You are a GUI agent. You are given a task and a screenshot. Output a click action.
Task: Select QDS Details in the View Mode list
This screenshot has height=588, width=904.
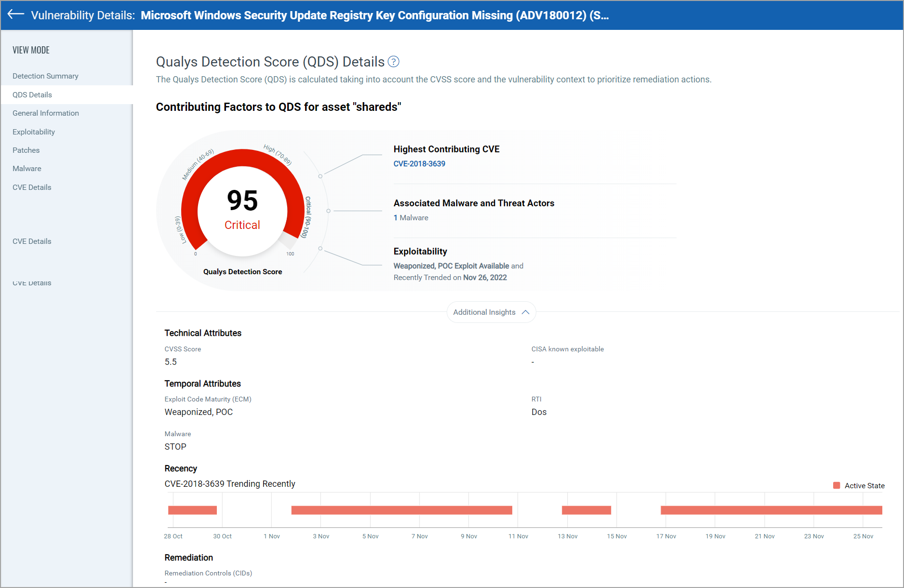(x=32, y=95)
